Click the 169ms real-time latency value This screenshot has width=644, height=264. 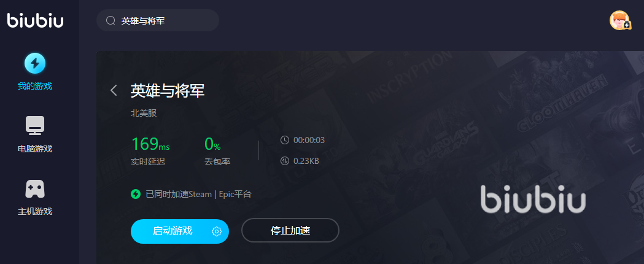pyautogui.click(x=150, y=144)
